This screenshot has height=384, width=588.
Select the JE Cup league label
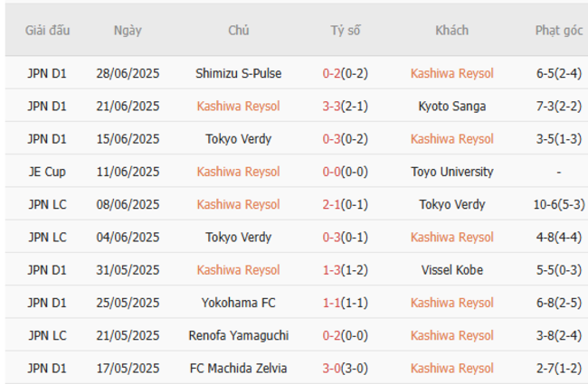tap(47, 171)
